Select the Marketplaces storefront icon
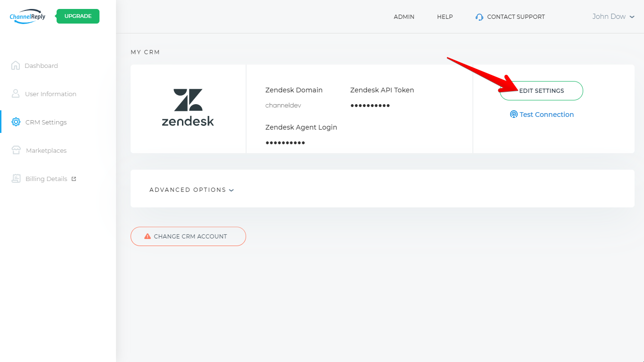The image size is (644, 362). pyautogui.click(x=17, y=150)
